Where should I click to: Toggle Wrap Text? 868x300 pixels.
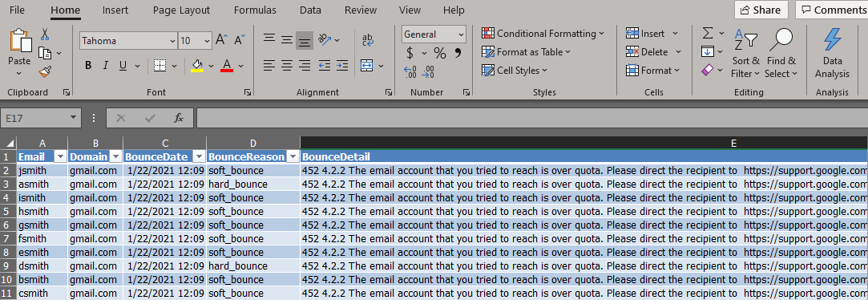tap(368, 40)
